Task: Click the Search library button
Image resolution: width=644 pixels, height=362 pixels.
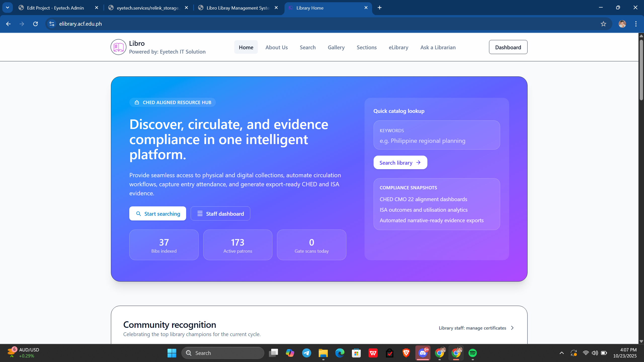Action: 400,163
